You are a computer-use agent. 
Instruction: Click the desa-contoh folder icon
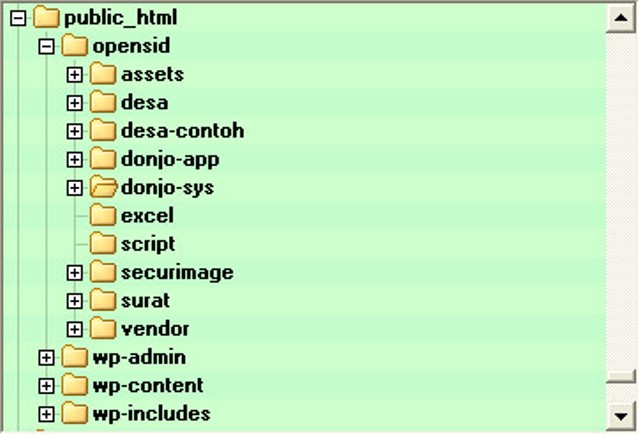click(x=103, y=131)
